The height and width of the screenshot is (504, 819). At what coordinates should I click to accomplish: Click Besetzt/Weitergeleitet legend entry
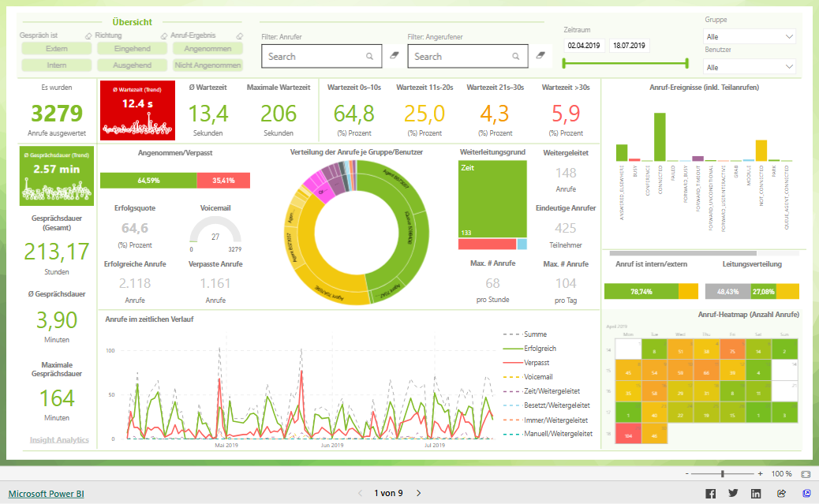point(546,405)
